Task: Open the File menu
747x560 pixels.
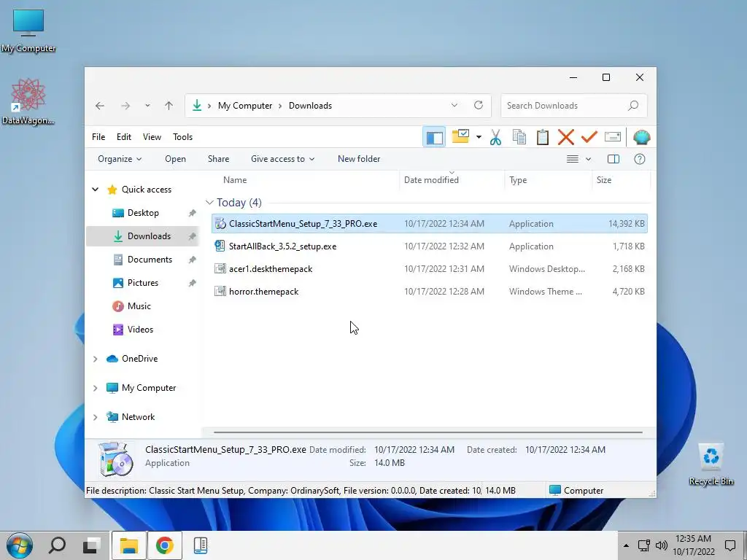Action: (x=98, y=137)
